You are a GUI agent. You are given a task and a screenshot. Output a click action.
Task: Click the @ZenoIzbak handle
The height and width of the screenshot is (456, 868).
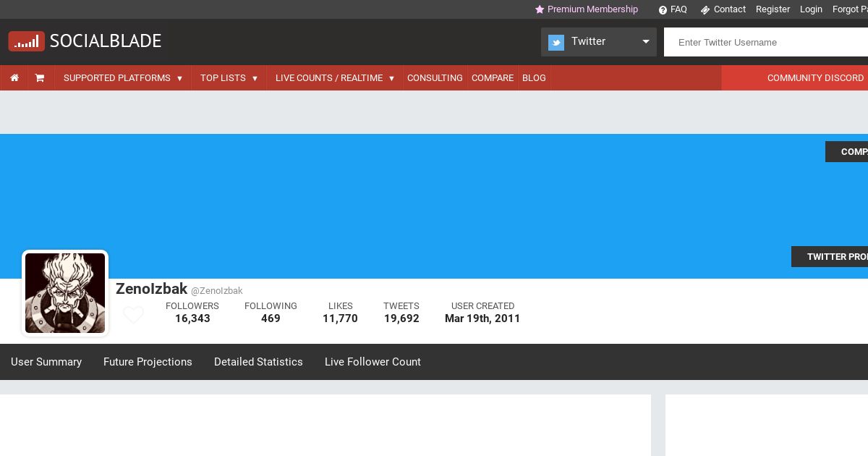point(217,291)
